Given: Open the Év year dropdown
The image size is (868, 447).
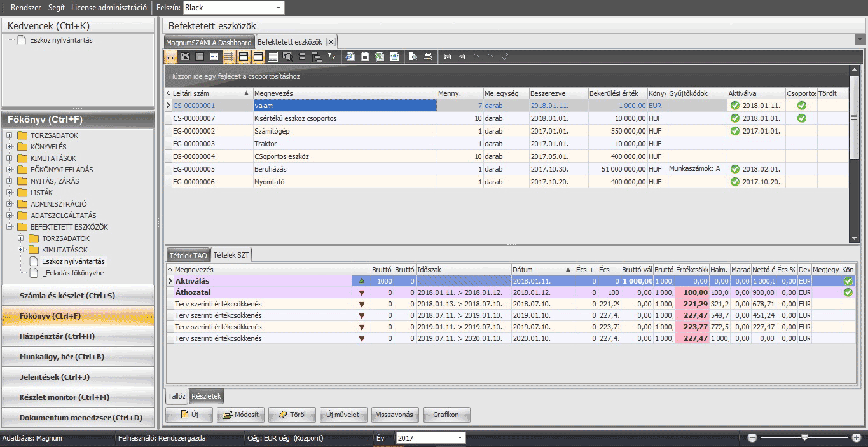Looking at the screenshot, I should [x=460, y=438].
